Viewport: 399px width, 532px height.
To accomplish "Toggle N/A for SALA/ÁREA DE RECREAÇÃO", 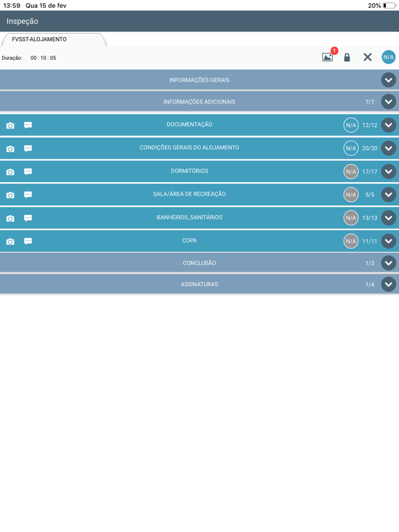I will coord(351,195).
